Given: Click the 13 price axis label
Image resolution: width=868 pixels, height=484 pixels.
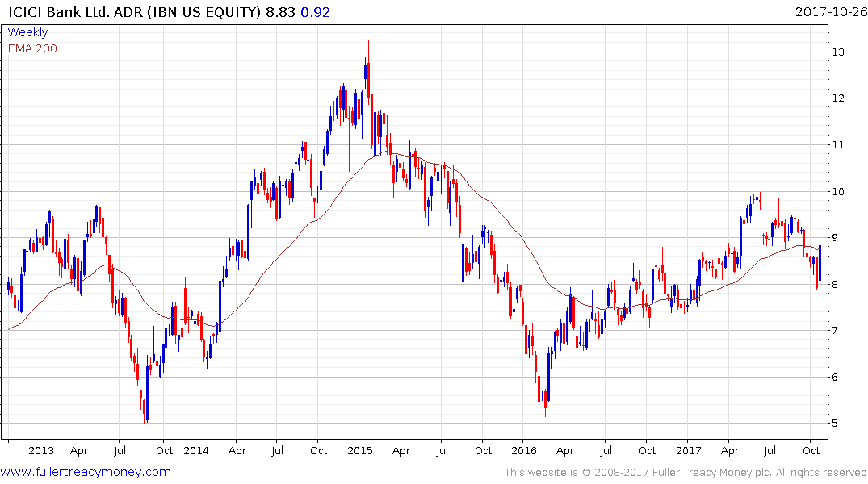Looking at the screenshot, I should tap(838, 52).
